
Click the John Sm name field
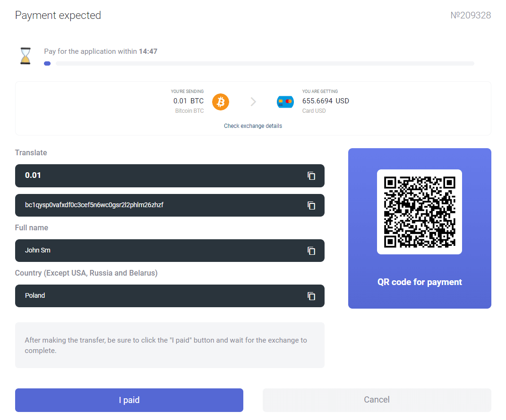click(156, 251)
